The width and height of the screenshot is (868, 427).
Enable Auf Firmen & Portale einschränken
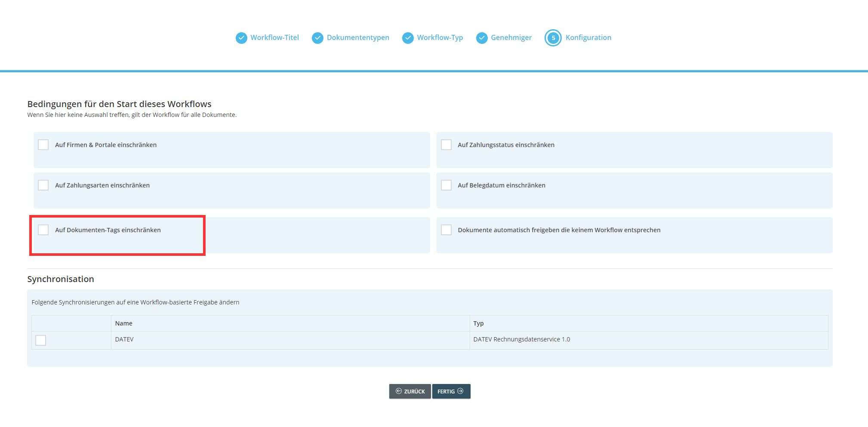point(43,144)
